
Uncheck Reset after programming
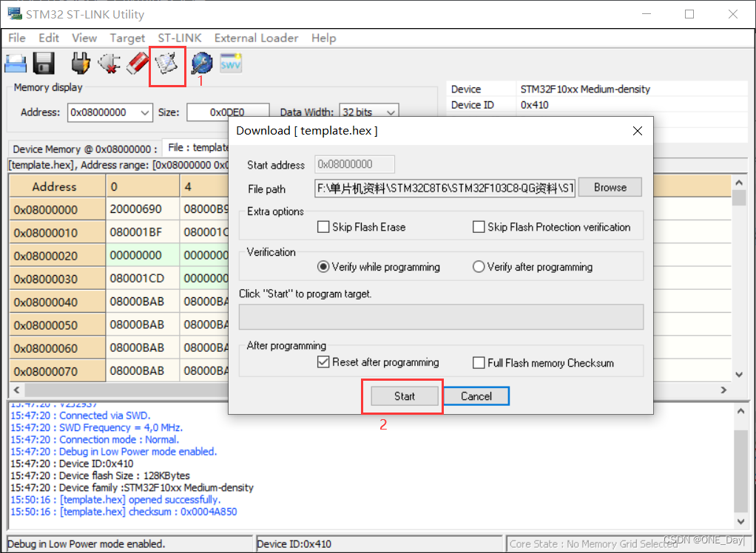click(x=323, y=362)
